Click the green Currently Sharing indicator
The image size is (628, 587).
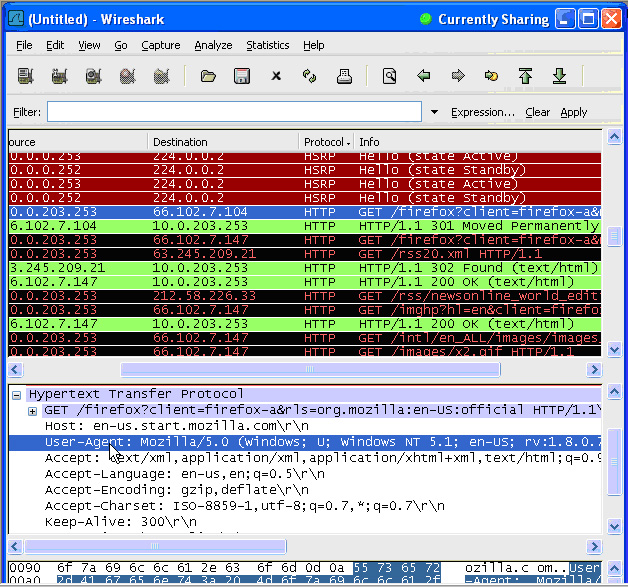[426, 19]
